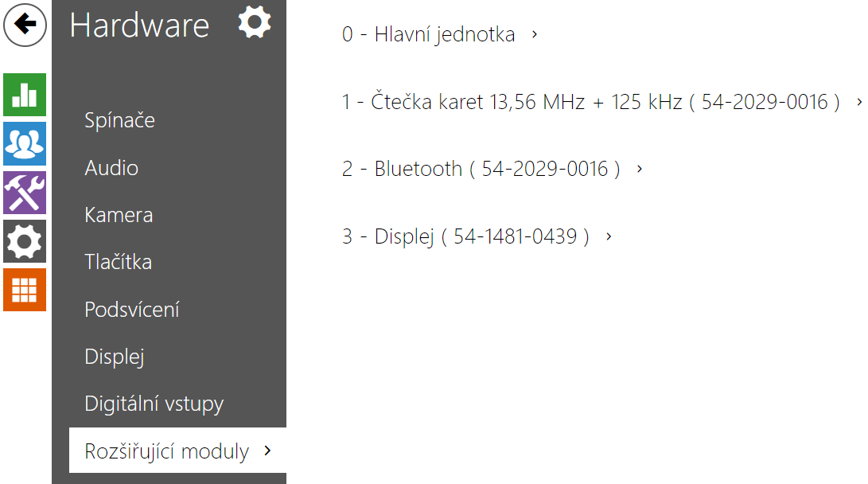
Task: Open the purple services tools icon
Action: pos(25,192)
